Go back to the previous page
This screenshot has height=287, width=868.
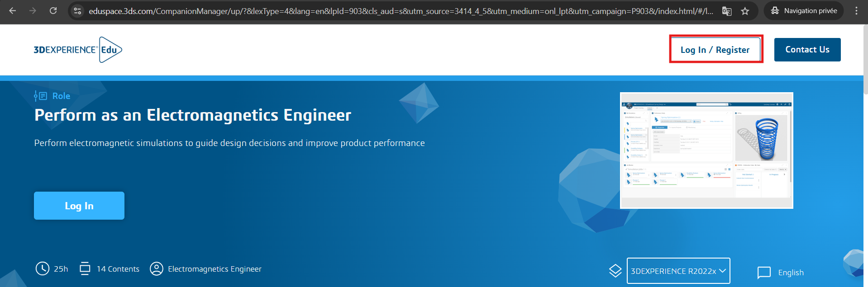click(13, 11)
